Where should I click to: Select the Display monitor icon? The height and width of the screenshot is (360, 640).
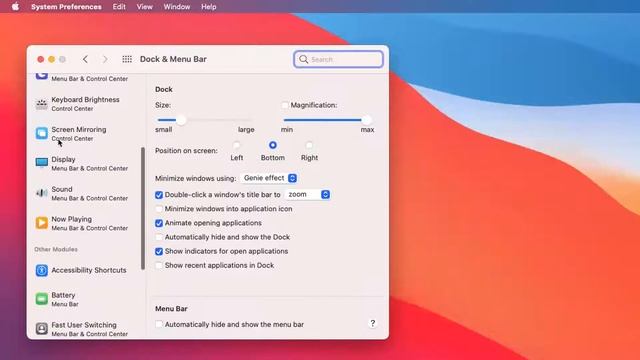click(x=42, y=163)
